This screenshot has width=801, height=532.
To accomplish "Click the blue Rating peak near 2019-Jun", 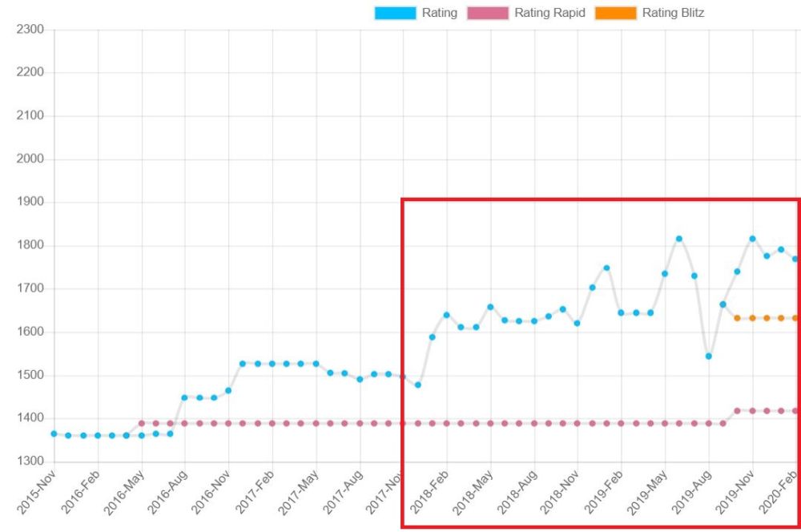I will pos(679,239).
